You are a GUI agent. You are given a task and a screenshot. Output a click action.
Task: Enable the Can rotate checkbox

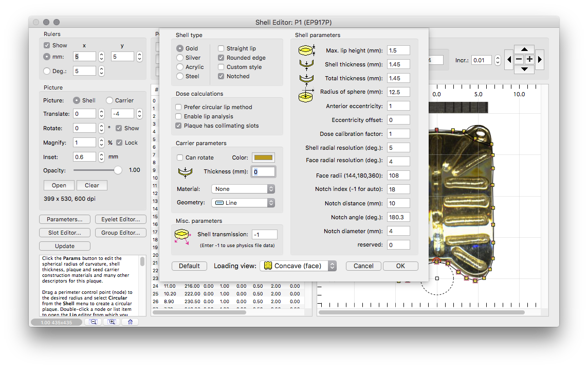pyautogui.click(x=180, y=157)
